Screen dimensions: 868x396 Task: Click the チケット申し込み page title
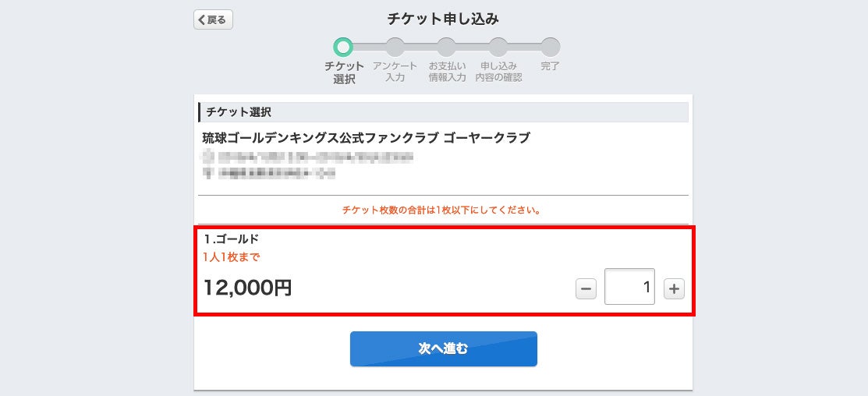pos(443,19)
